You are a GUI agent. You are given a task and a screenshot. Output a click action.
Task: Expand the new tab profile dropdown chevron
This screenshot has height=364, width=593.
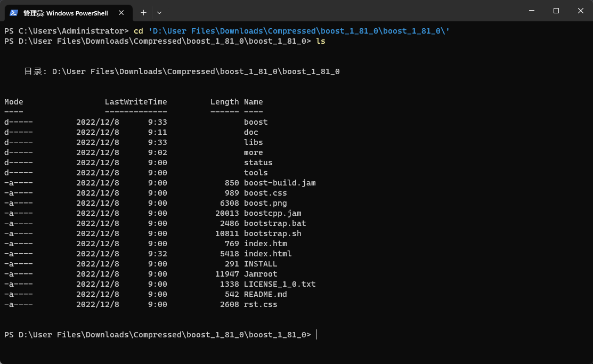[159, 12]
